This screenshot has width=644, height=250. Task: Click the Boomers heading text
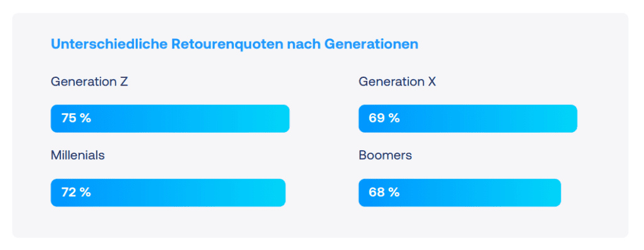(x=386, y=156)
